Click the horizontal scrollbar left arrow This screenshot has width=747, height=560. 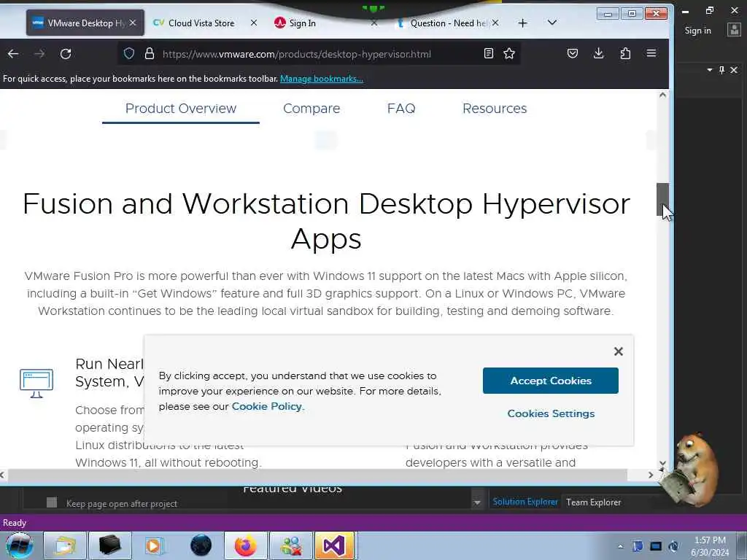2,475
